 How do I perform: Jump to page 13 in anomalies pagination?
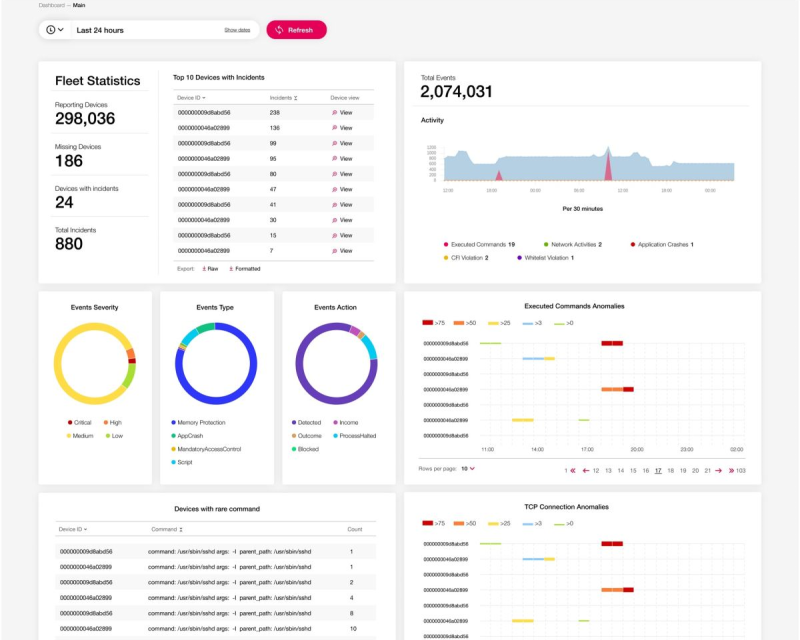[607, 469]
